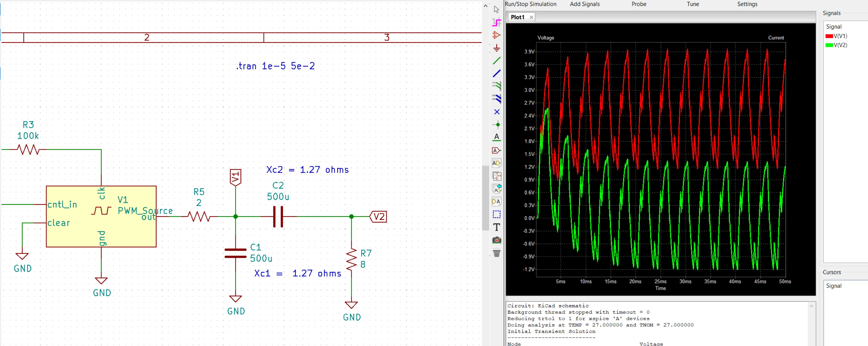Click the Time axis label on plot

click(x=660, y=288)
